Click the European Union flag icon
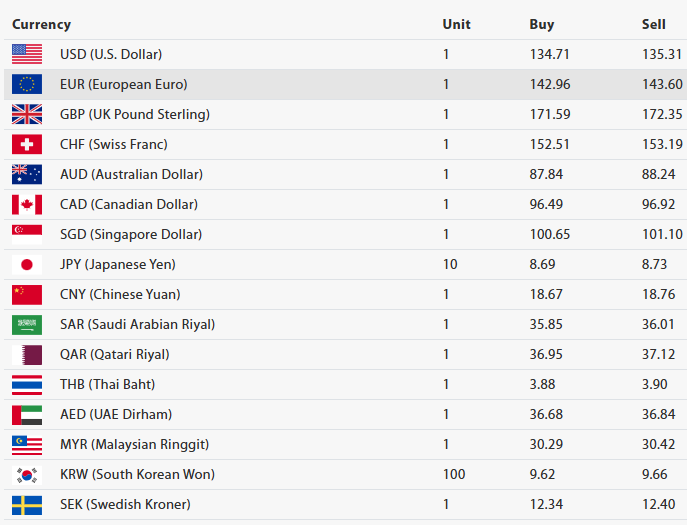Viewport: 687px width, 525px height. 27,84
